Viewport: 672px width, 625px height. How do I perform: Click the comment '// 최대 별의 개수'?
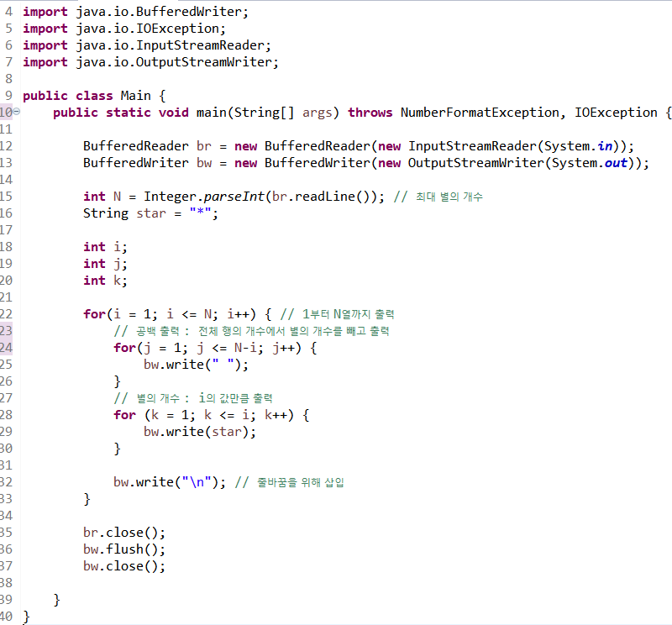(438, 197)
